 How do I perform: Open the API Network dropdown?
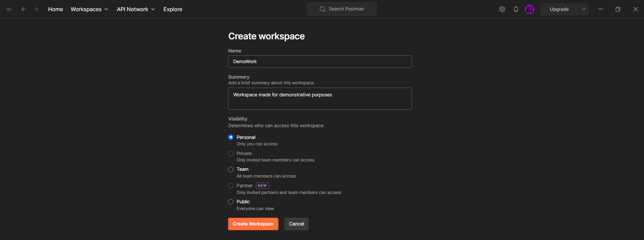coord(136,9)
